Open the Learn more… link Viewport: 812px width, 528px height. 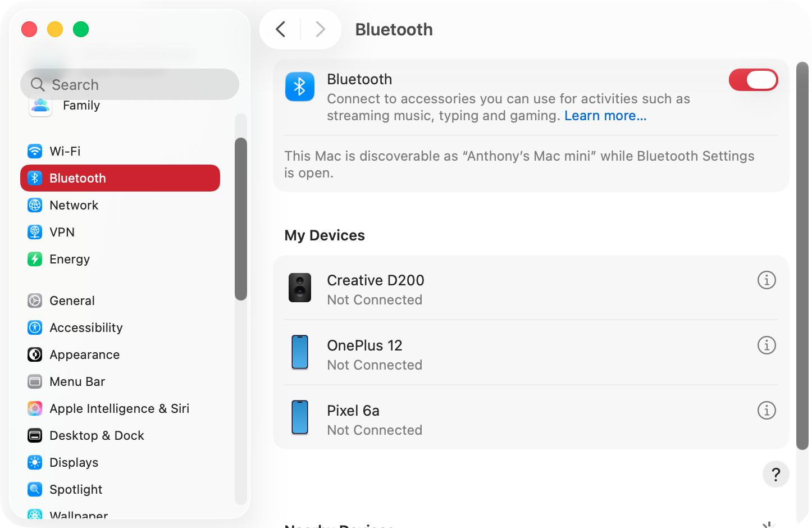[x=605, y=116]
